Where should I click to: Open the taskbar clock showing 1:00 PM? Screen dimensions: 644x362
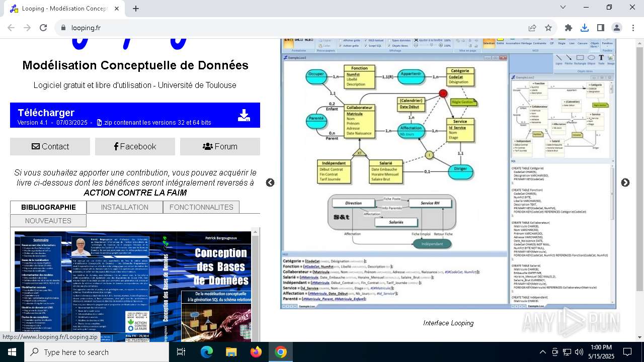point(601,352)
